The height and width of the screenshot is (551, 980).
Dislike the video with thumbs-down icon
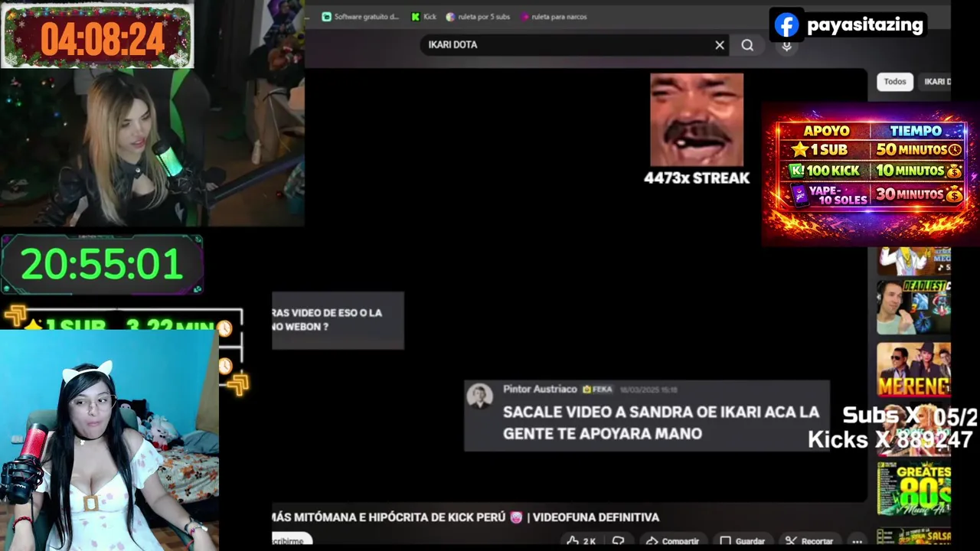(x=618, y=540)
